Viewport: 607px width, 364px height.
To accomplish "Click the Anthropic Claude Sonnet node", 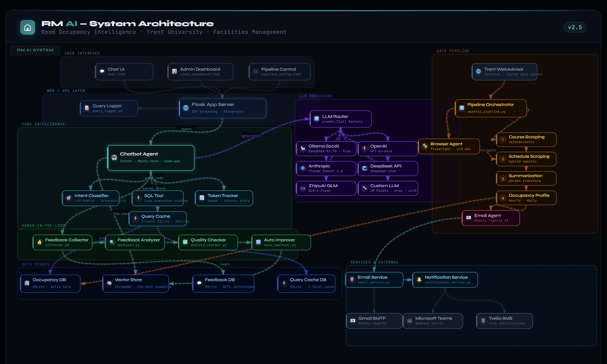I will (x=326, y=168).
